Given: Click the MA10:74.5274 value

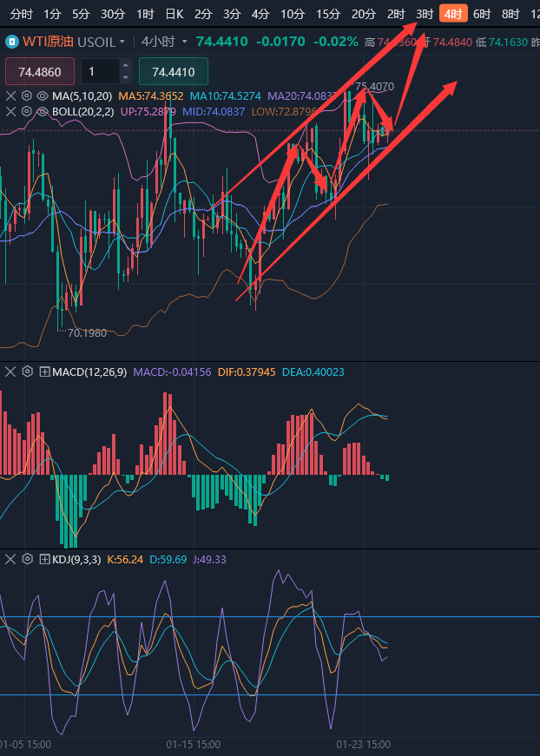Looking at the screenshot, I should (226, 96).
